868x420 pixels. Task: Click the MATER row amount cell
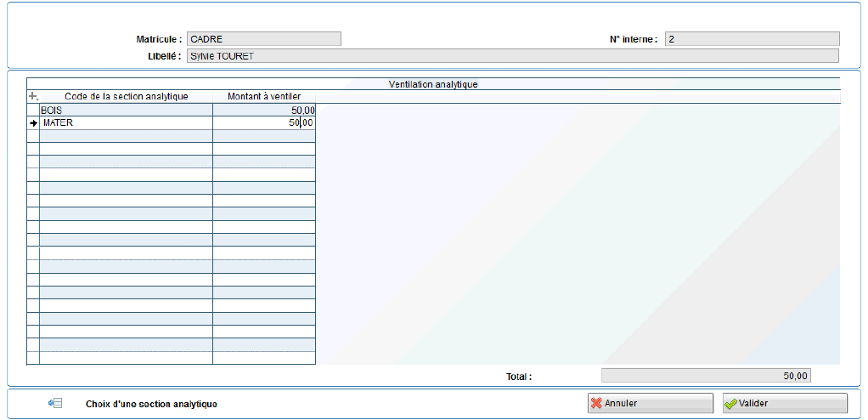(264, 123)
